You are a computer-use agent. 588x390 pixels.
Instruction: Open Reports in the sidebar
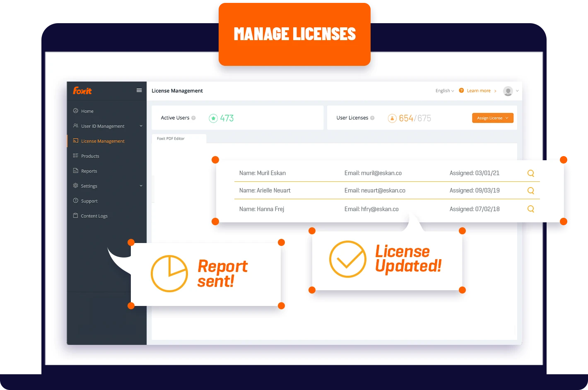pyautogui.click(x=89, y=171)
